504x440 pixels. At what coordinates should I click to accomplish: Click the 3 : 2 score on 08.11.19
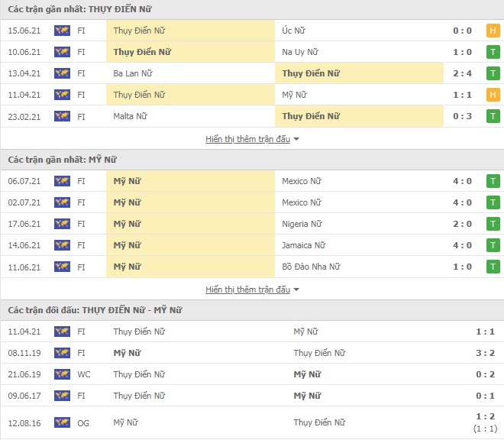pos(485,353)
